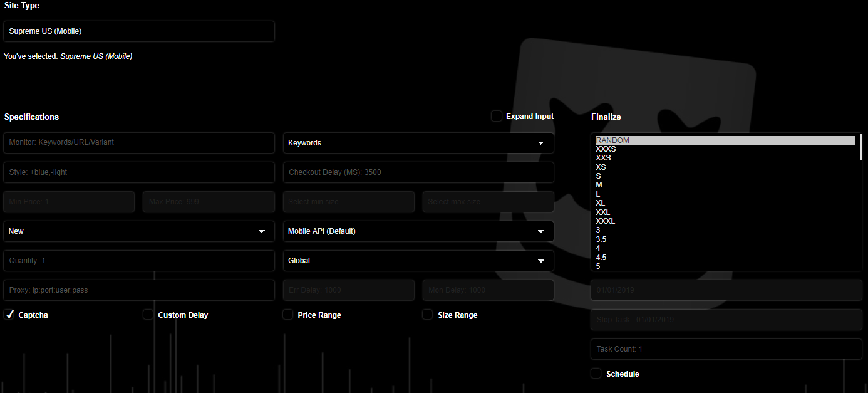Select size 4.5 in the list
The width and height of the screenshot is (868, 393).
(725, 258)
